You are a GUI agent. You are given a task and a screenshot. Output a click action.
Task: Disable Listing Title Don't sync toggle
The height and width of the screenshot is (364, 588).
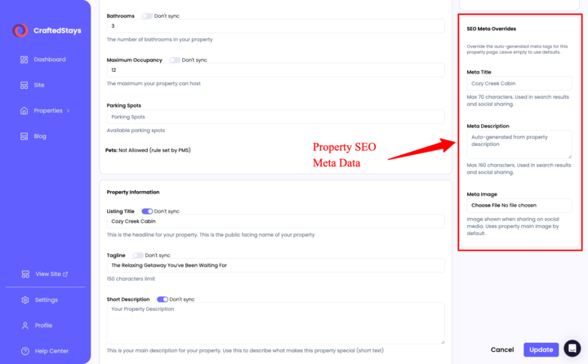[x=147, y=211]
